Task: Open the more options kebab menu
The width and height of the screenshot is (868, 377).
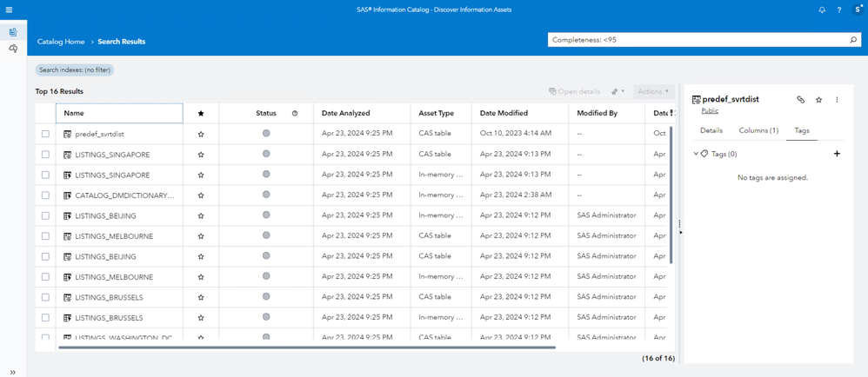Action: (x=838, y=100)
